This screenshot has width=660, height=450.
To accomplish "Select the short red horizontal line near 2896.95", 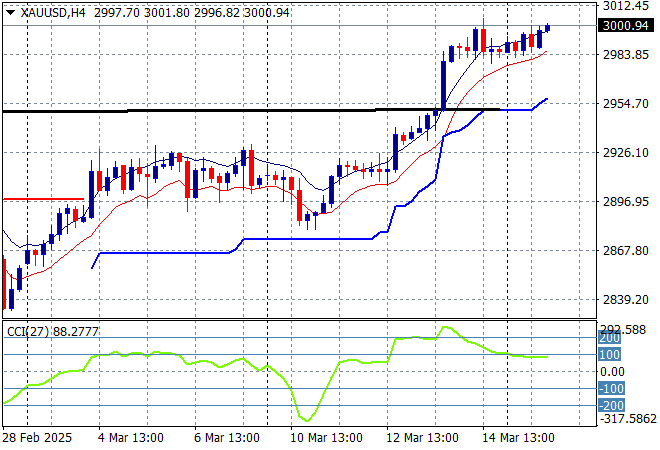I will point(43,199).
